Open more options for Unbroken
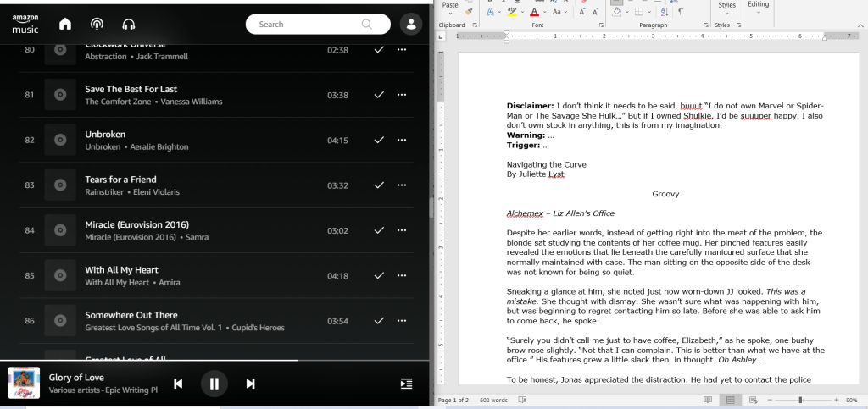 point(402,140)
